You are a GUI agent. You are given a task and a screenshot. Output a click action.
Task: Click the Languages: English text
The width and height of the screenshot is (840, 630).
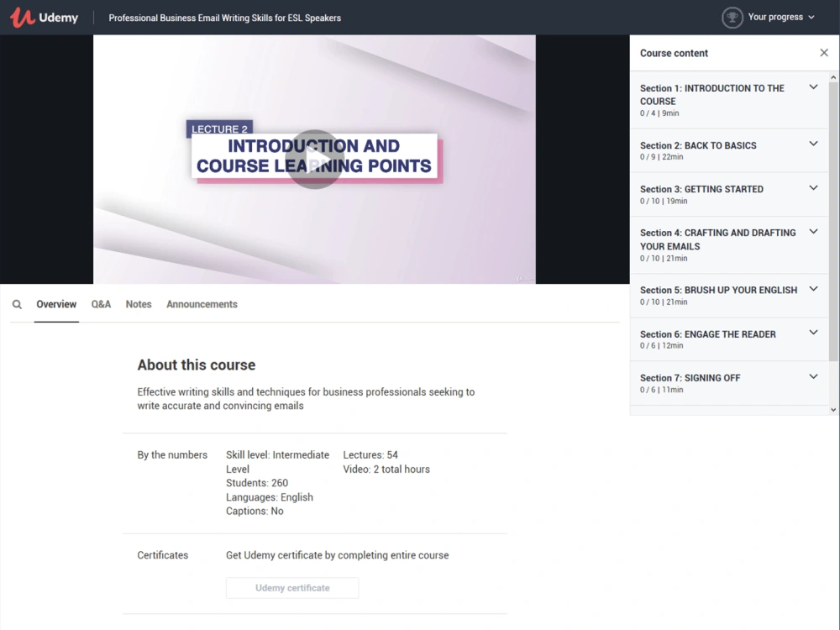270,497
